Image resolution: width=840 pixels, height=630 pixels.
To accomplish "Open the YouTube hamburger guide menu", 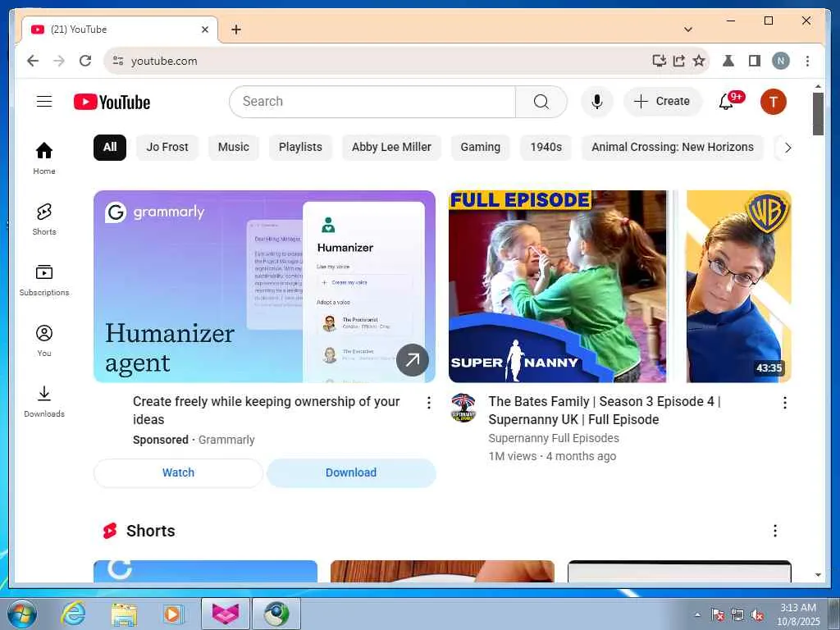I will click(x=44, y=101).
